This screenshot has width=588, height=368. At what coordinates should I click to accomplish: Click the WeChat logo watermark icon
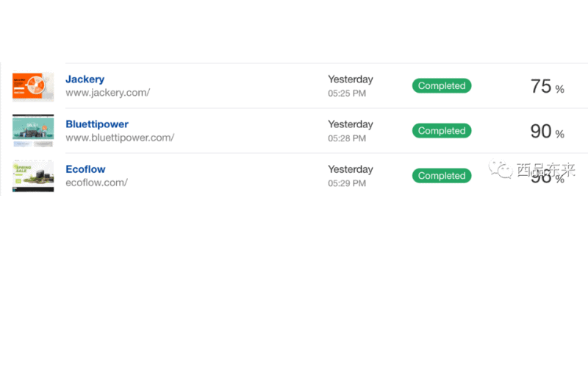tap(501, 169)
